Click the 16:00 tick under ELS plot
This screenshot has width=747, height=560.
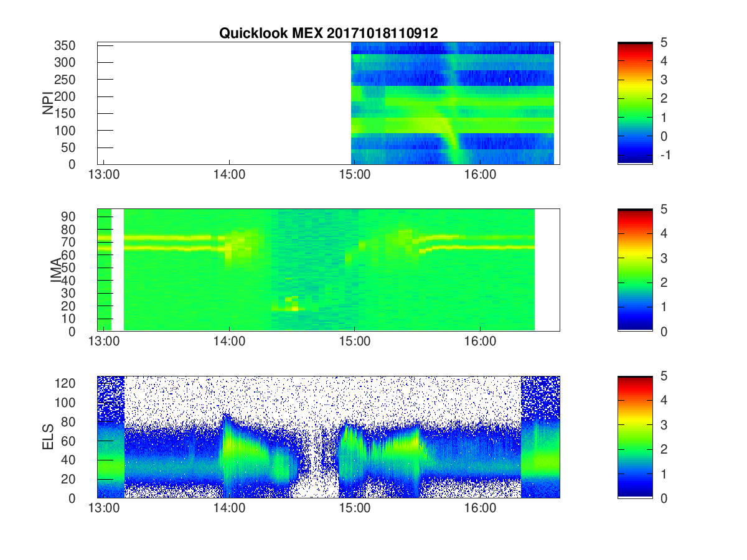tap(481, 508)
